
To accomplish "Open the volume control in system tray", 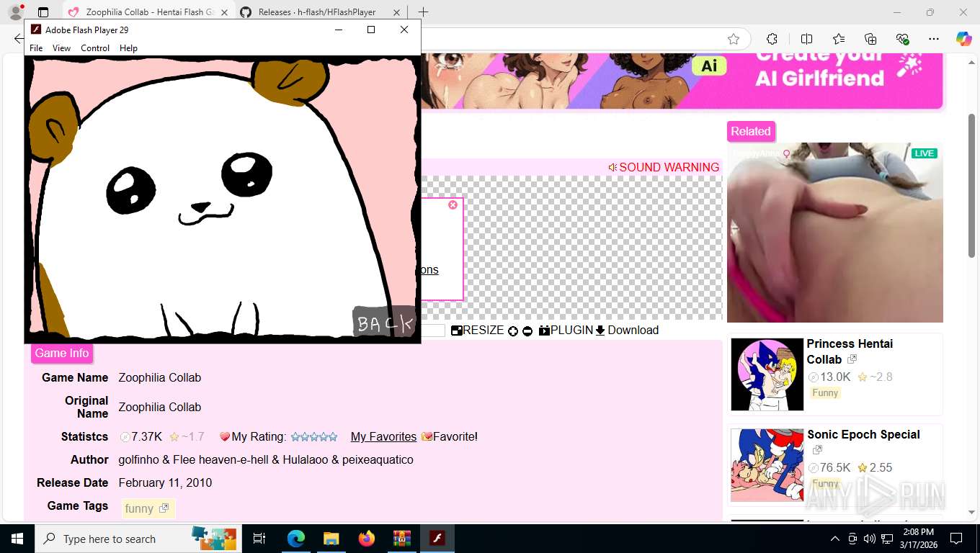I will coord(870,539).
